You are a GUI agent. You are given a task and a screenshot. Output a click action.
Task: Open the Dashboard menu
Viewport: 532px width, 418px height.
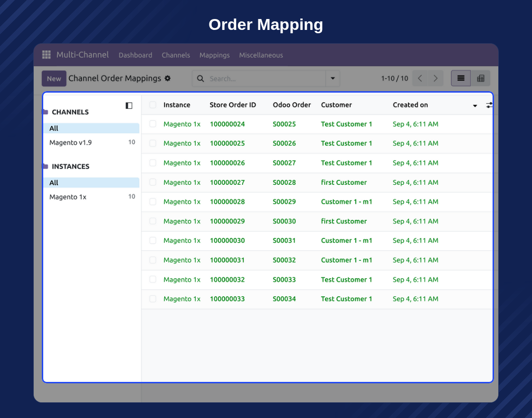135,55
